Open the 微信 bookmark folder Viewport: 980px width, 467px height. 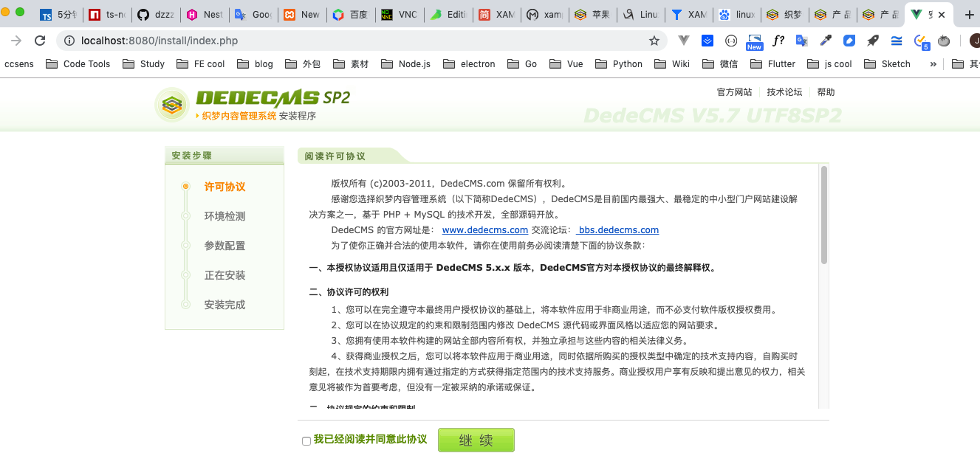pyautogui.click(x=720, y=63)
